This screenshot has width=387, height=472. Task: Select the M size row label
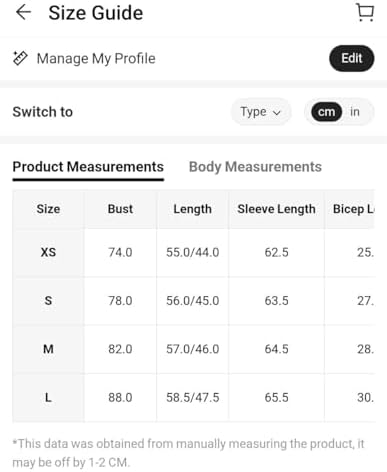tap(48, 349)
